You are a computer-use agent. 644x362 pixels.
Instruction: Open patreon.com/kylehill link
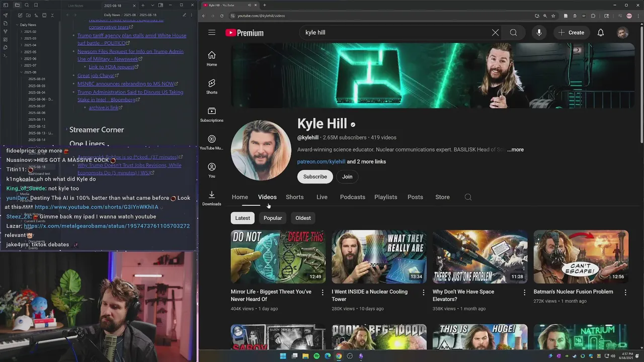coord(321,162)
